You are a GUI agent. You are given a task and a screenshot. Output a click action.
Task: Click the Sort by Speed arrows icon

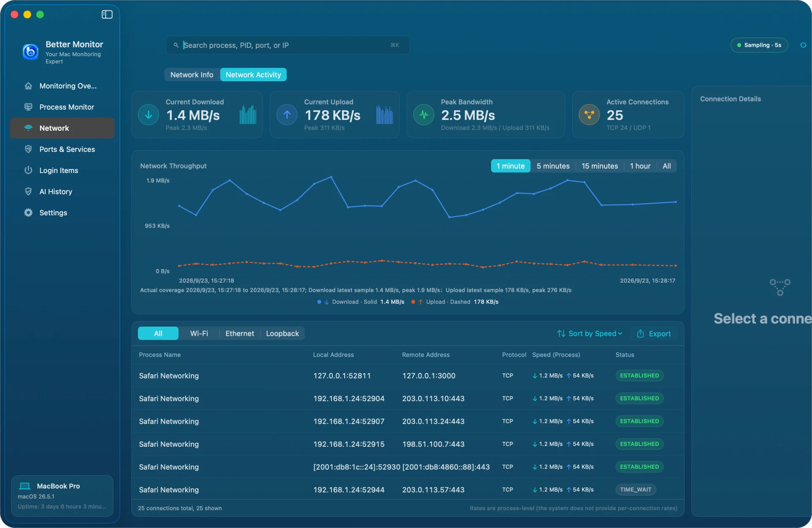[561, 334]
